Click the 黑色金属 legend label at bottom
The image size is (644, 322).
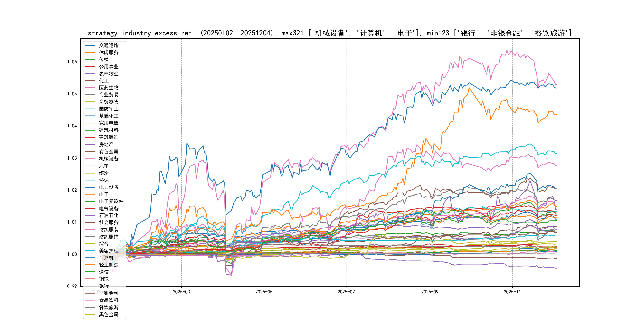(x=109, y=314)
